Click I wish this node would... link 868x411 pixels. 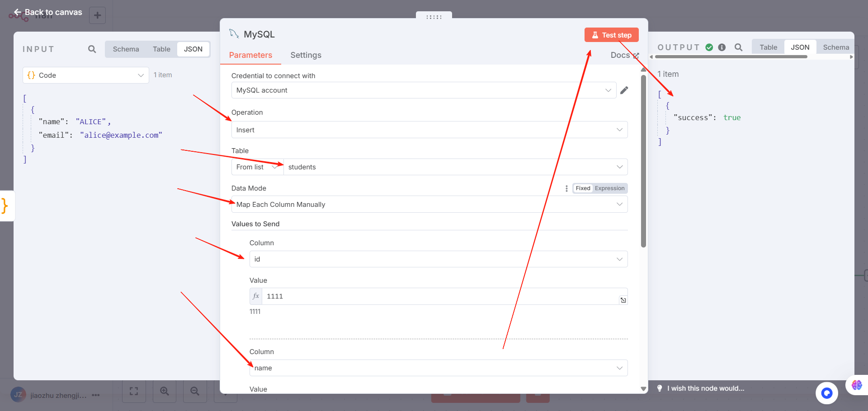[705, 388]
